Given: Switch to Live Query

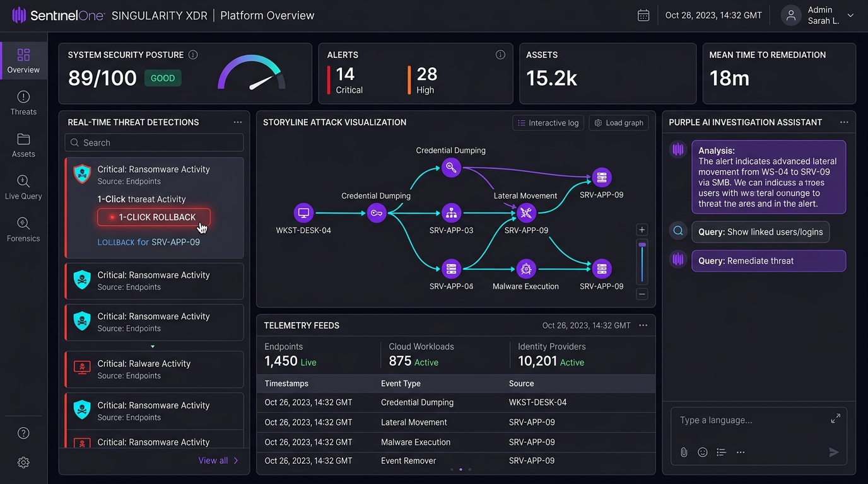Looking at the screenshot, I should [23, 187].
